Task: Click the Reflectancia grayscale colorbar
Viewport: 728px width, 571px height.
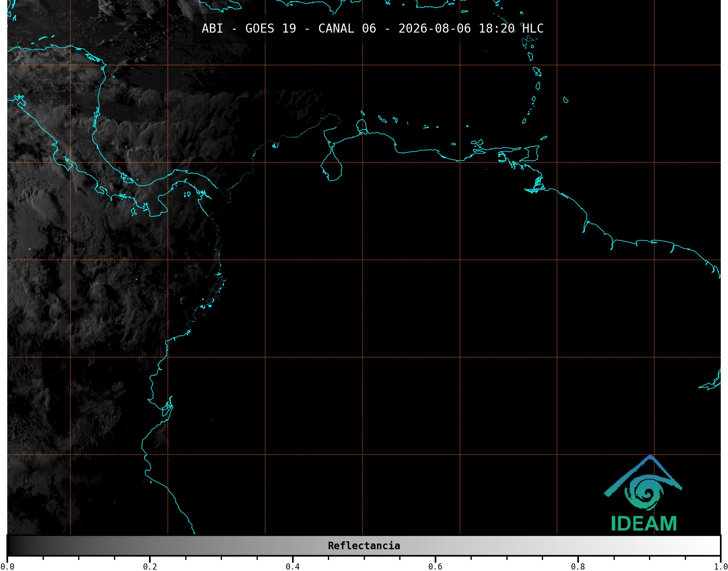Action: pyautogui.click(x=364, y=545)
